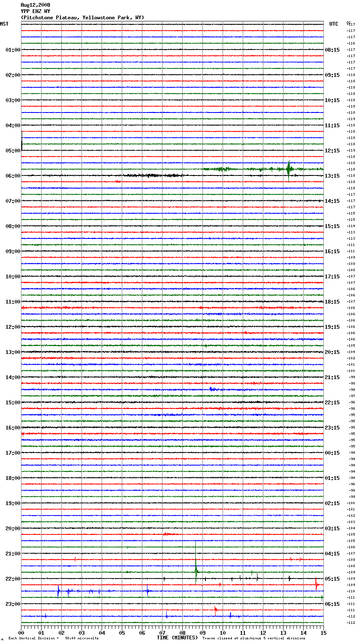
Task: Select the 14:00 MST time label
Action: pos(13,377)
